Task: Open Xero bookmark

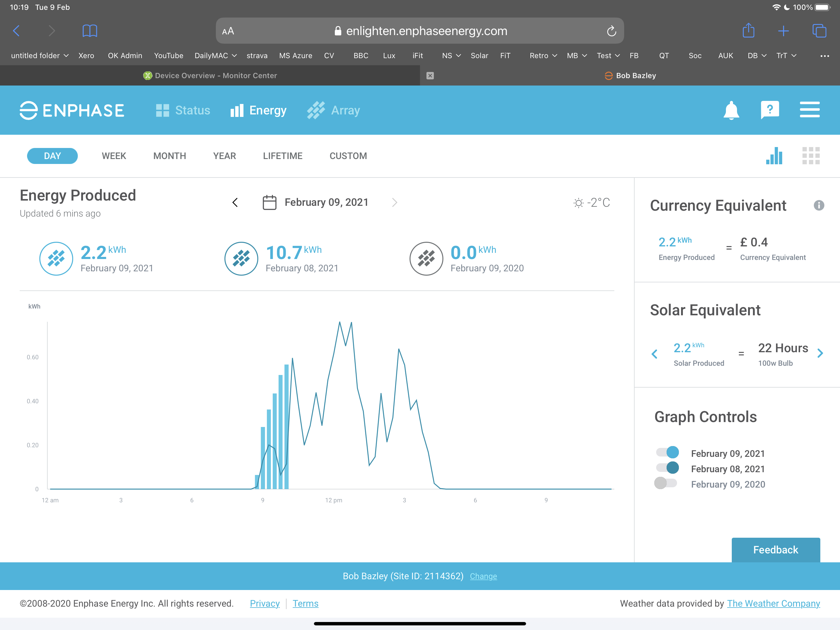Action: click(x=86, y=55)
